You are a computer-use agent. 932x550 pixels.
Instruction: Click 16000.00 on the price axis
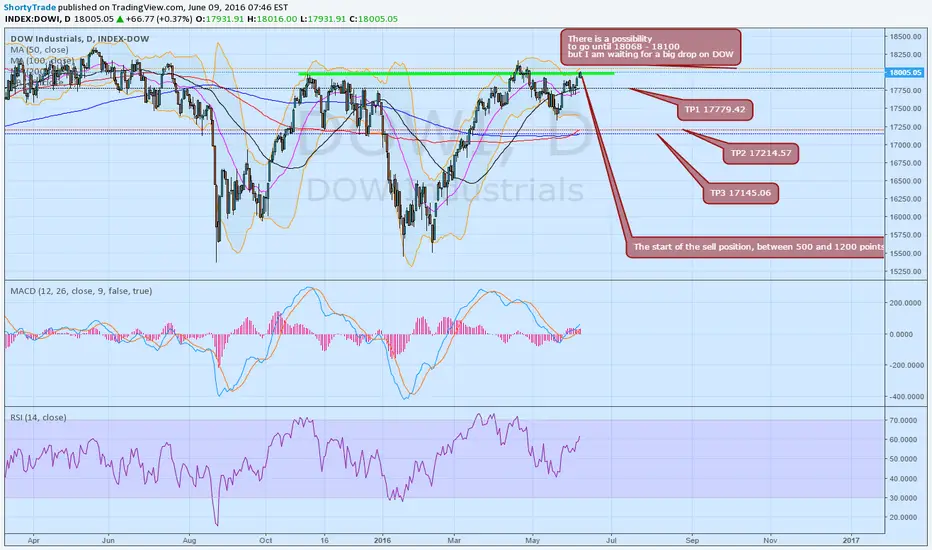click(905, 217)
